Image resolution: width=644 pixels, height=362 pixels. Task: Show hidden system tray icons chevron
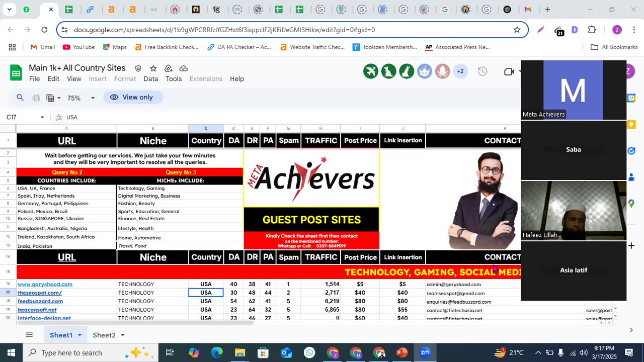[538, 352]
